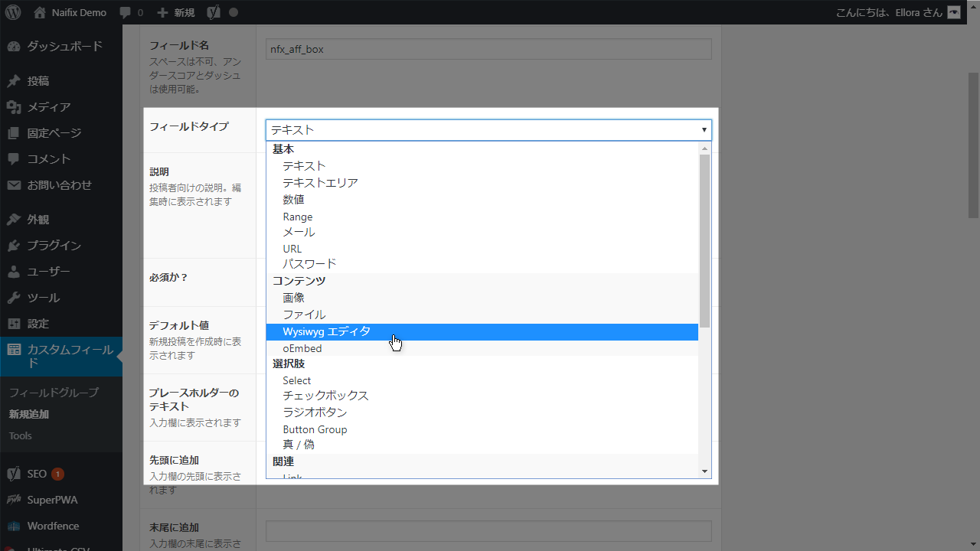
Task: Click the 新規 plus button in admin bar
Action: (175, 12)
